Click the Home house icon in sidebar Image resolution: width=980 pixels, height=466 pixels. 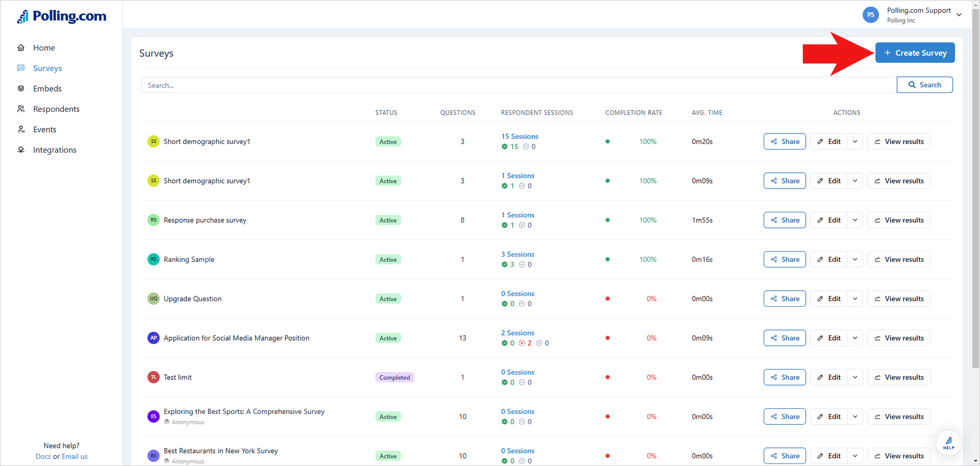click(21, 47)
